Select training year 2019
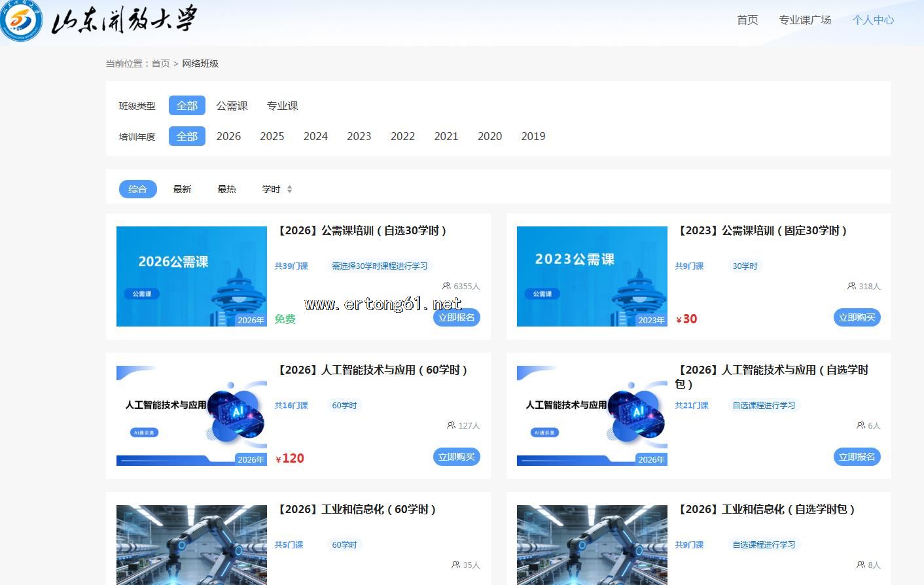This screenshot has width=924, height=585. coord(533,136)
